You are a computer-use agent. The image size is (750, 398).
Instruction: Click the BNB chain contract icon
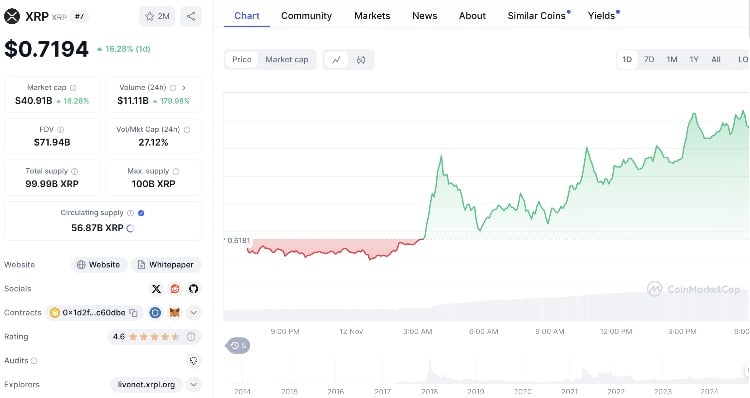coord(55,312)
